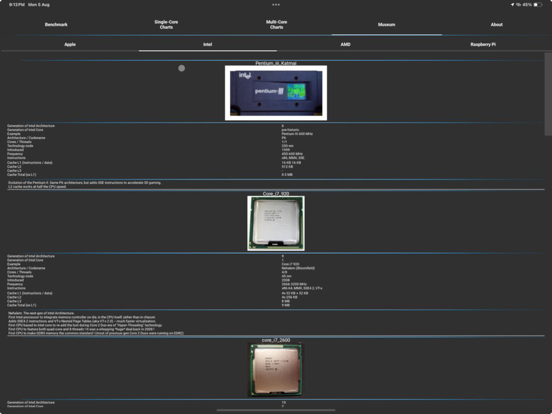This screenshot has width=552, height=414.
Task: Show the Apple processor museum
Action: coord(70,44)
